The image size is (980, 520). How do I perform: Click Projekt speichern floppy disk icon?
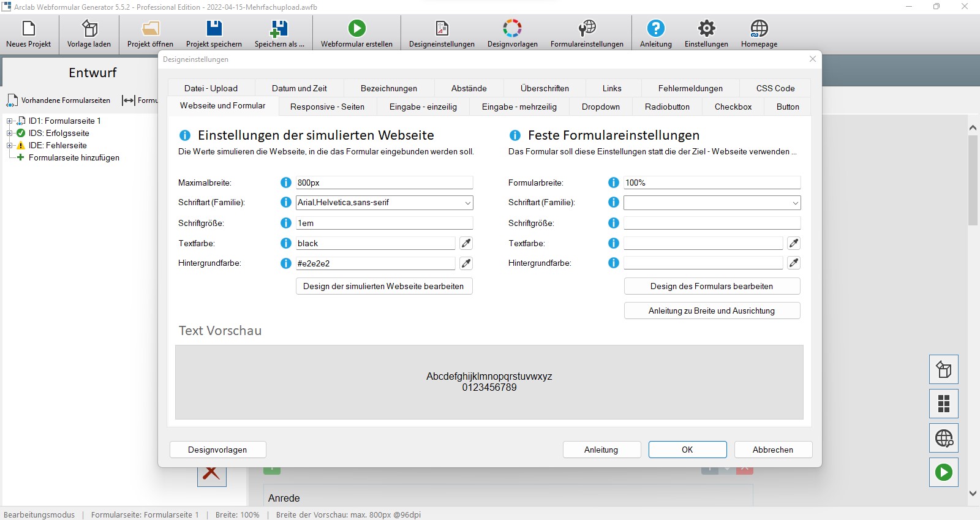(x=214, y=29)
